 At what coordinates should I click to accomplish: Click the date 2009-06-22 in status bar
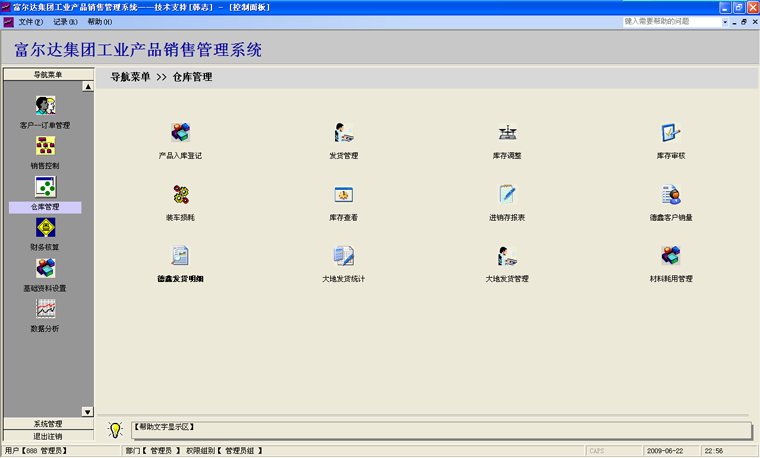665,451
